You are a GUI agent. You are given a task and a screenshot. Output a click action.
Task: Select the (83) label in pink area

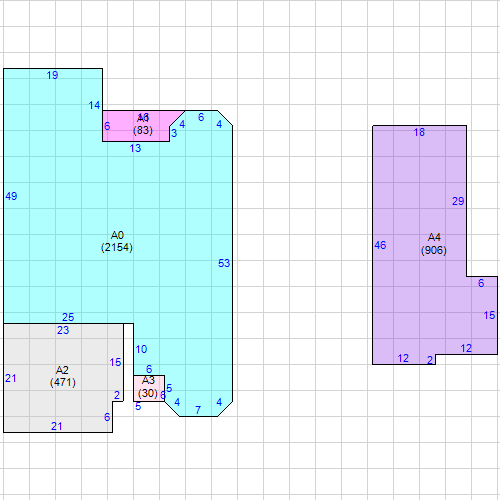point(143,130)
